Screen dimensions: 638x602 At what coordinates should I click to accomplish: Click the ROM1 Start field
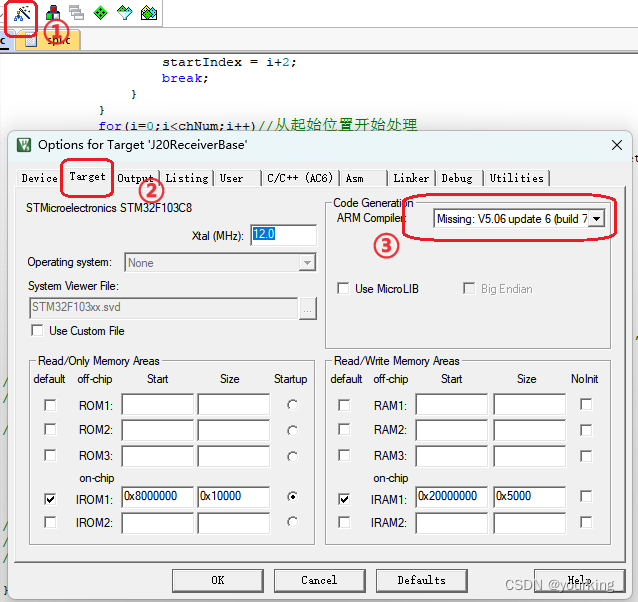click(157, 404)
